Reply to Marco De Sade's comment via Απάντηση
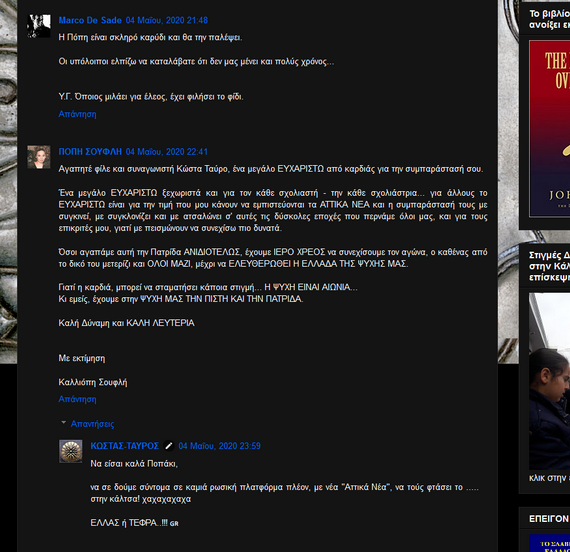Screen dimensions: 570x552 tap(77, 114)
